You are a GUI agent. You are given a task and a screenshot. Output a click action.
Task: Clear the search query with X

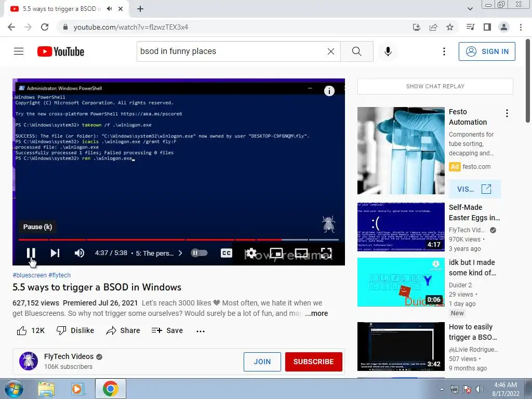tap(331, 51)
